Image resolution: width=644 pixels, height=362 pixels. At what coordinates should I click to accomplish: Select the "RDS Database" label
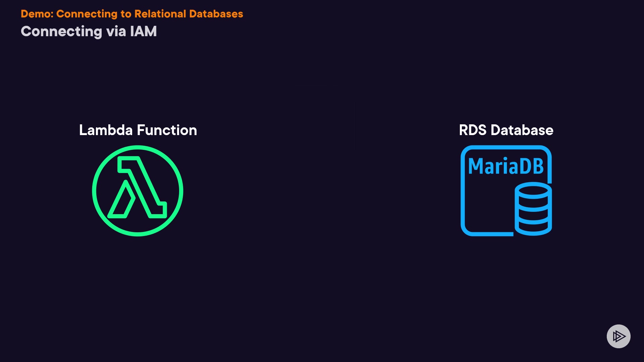click(506, 130)
